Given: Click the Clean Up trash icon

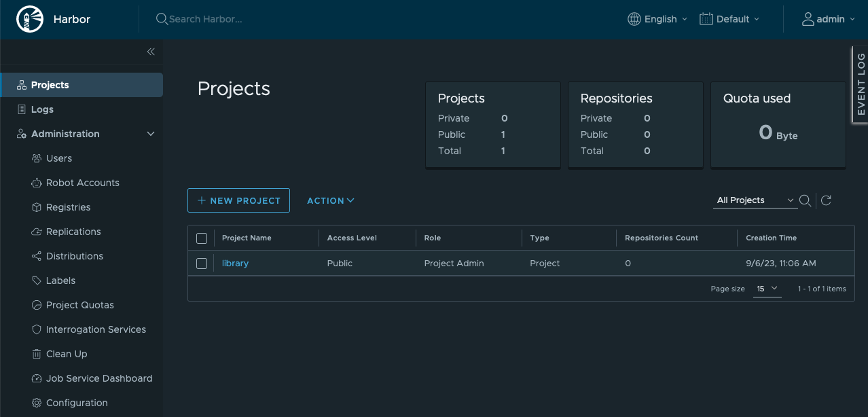Looking at the screenshot, I should [37, 354].
